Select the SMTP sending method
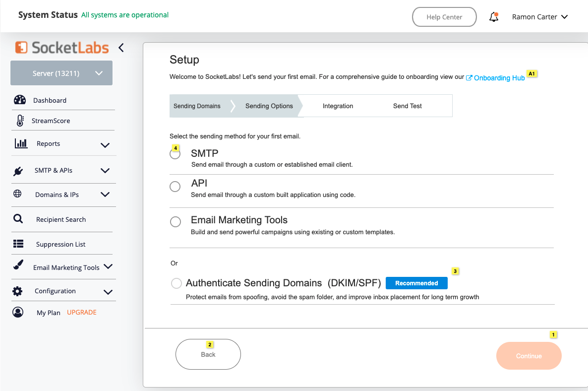The image size is (588, 391). 175,154
